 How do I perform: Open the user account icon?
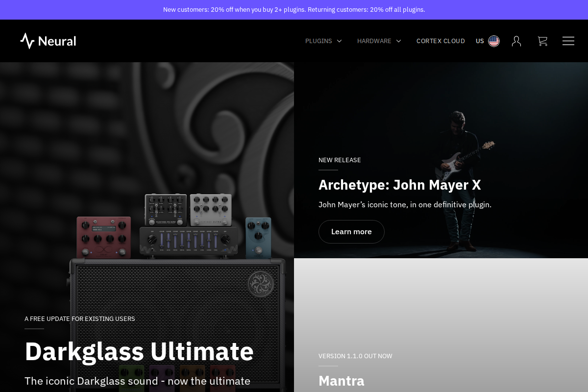(516, 41)
